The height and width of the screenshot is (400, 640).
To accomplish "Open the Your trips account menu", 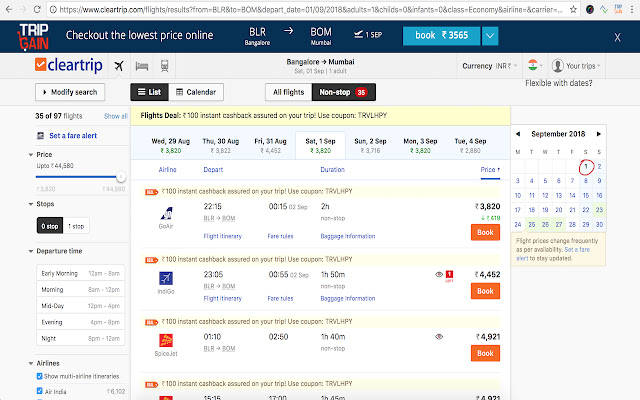I will (576, 66).
